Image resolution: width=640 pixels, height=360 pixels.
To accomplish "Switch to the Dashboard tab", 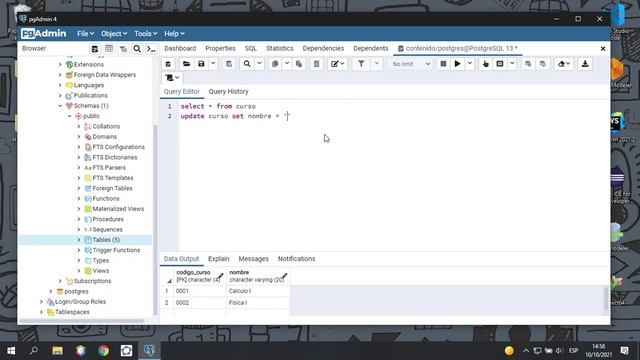I will pos(180,48).
